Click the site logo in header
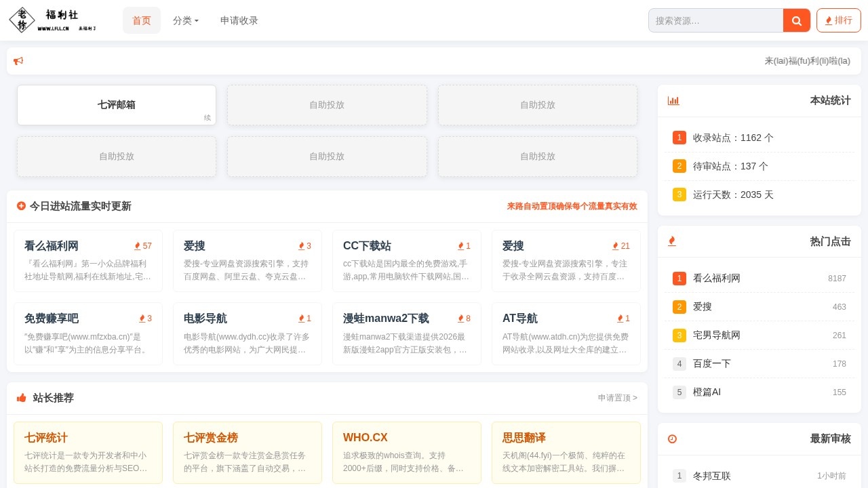Screen dimensions: 868x488 [x=53, y=20]
